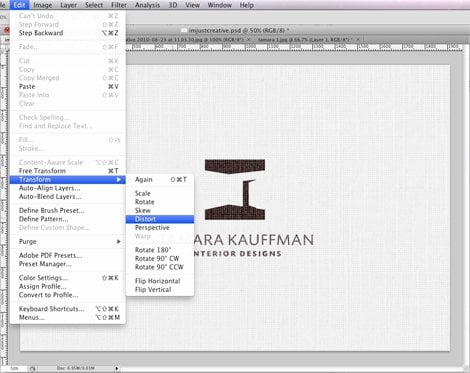Choose Rotate 90° CW
The image size is (470, 373).
click(160, 259)
